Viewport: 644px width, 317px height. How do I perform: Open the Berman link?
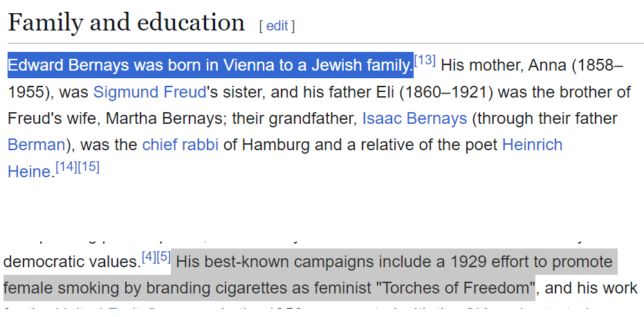pos(37,145)
